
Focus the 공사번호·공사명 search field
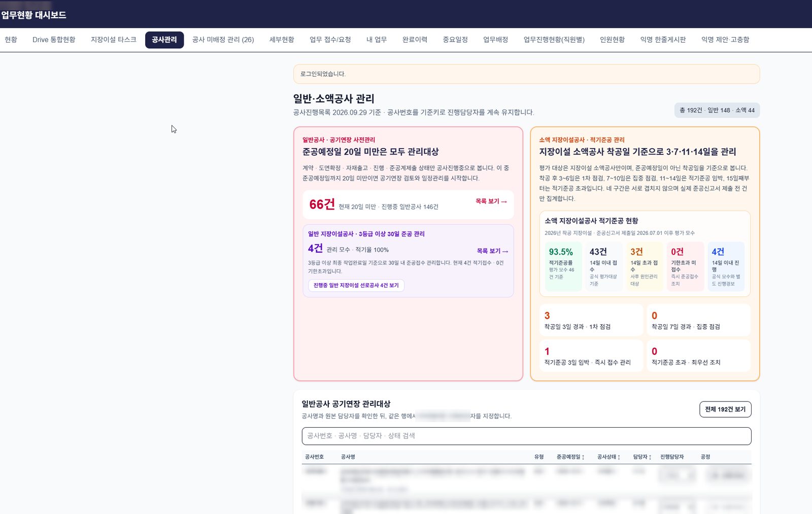526,436
